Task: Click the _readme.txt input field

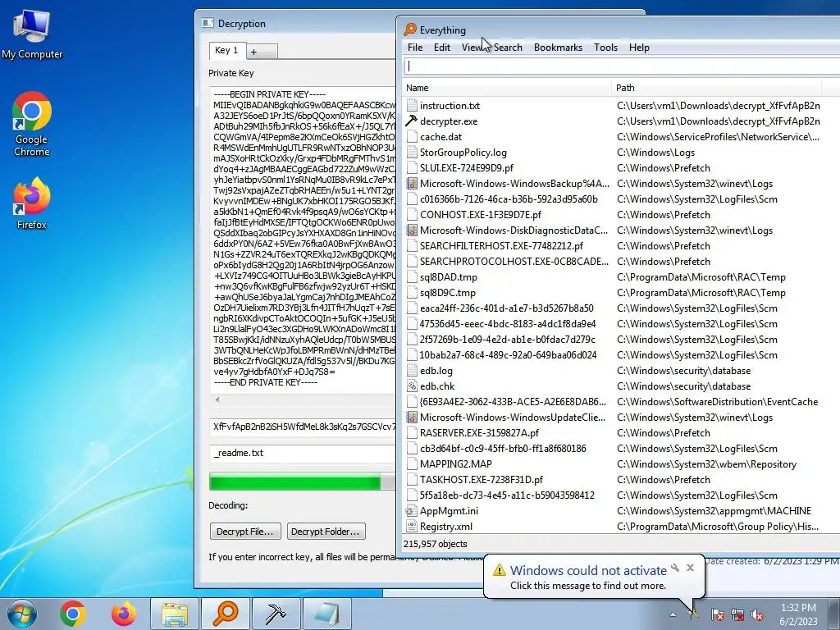Action: click(303, 453)
